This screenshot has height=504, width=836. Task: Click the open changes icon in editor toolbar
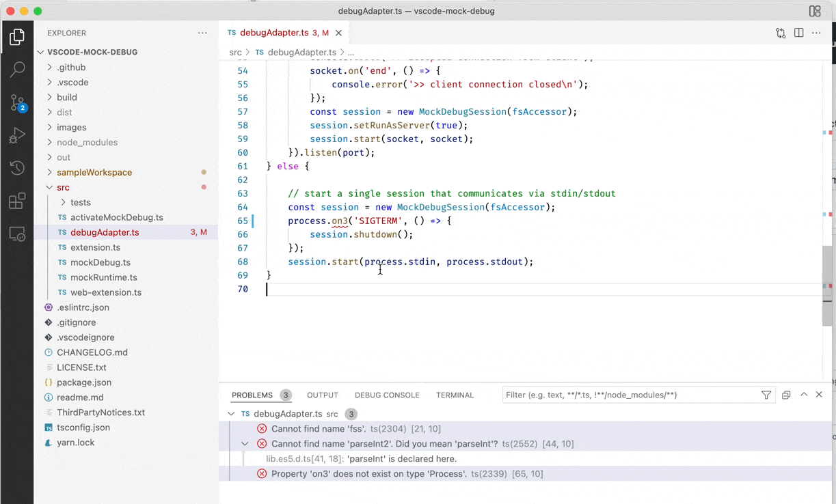781,33
